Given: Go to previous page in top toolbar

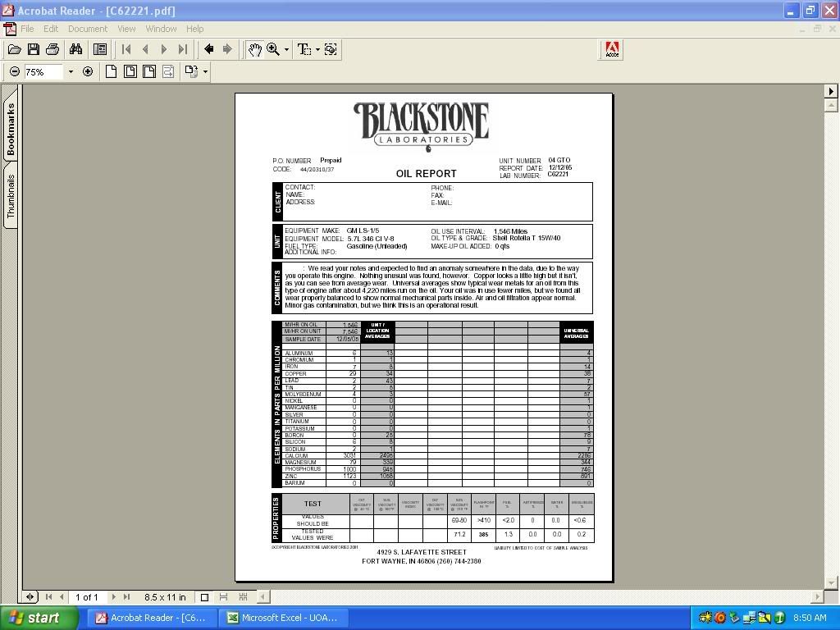Looking at the screenshot, I should coord(145,50).
